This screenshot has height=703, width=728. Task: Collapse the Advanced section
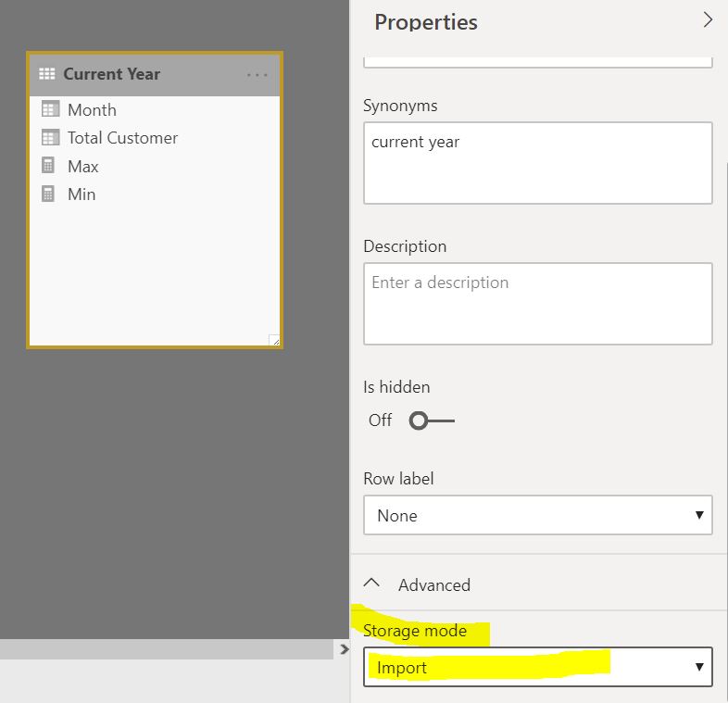(372, 584)
